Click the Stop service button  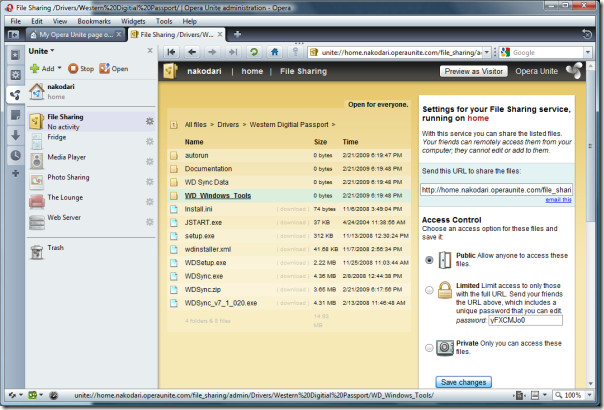pyautogui.click(x=81, y=69)
